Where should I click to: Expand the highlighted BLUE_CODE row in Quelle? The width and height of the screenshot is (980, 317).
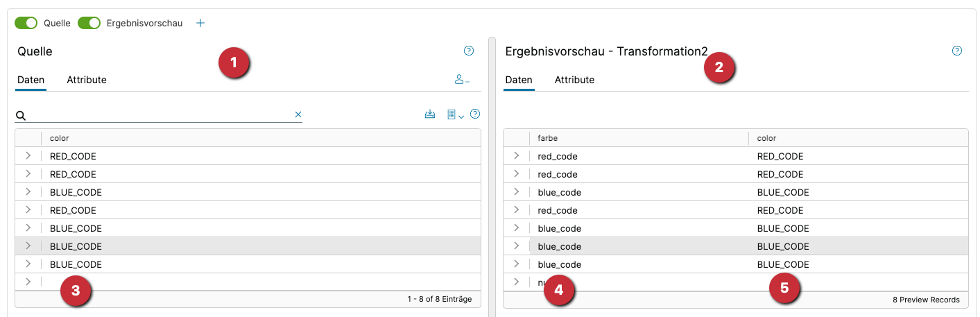28,246
